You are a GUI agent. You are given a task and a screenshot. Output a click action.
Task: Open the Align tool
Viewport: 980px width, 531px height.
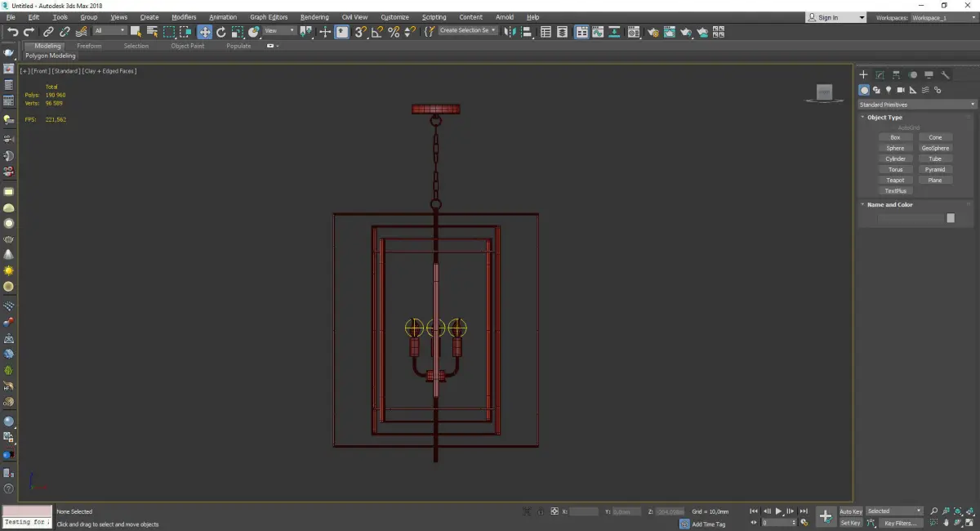click(527, 32)
